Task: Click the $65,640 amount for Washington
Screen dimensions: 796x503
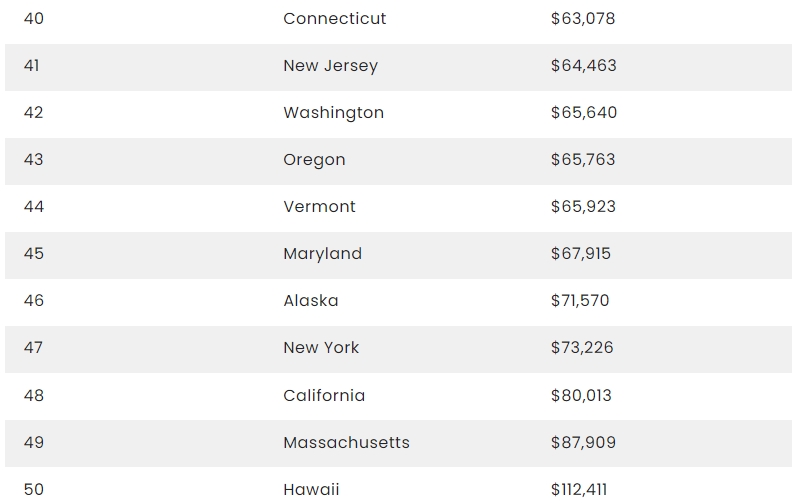Action: tap(584, 113)
